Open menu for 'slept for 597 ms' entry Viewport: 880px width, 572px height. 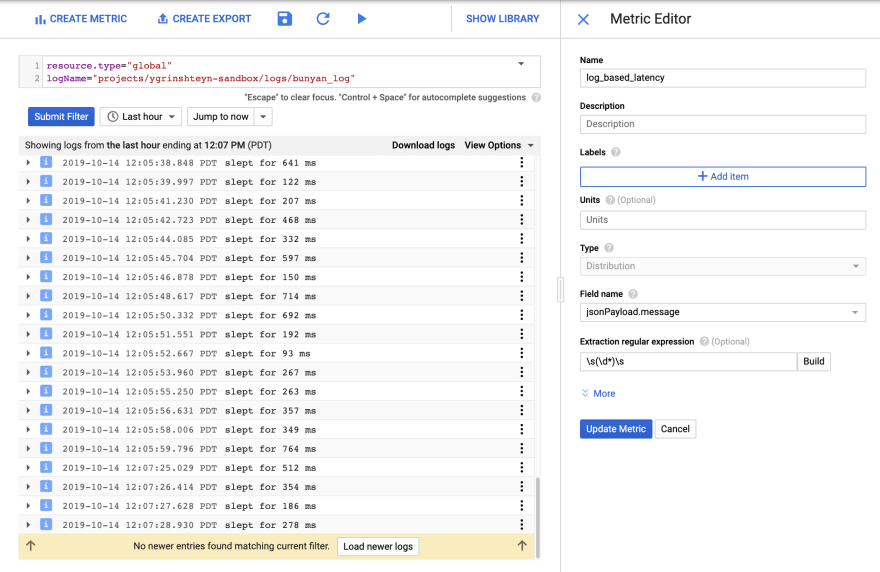(521, 258)
